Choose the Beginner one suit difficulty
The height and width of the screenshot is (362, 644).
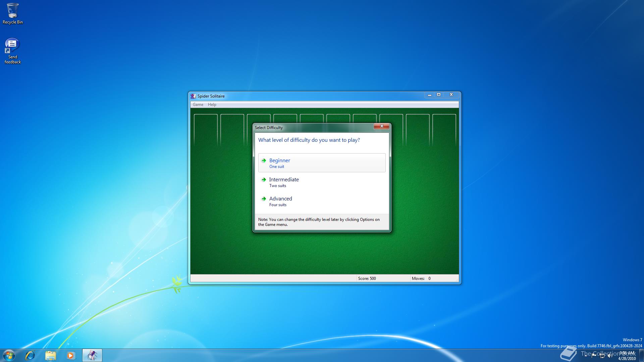(322, 163)
